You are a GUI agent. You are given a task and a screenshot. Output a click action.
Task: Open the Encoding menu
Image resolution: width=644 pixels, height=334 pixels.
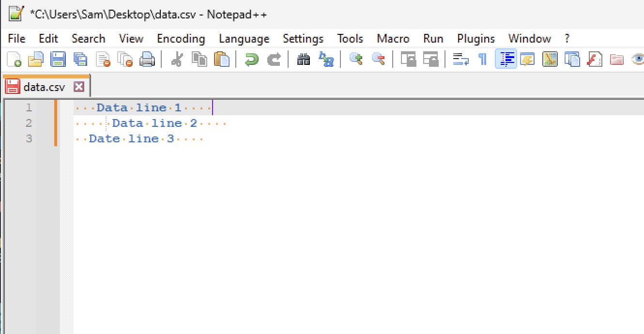pos(181,38)
